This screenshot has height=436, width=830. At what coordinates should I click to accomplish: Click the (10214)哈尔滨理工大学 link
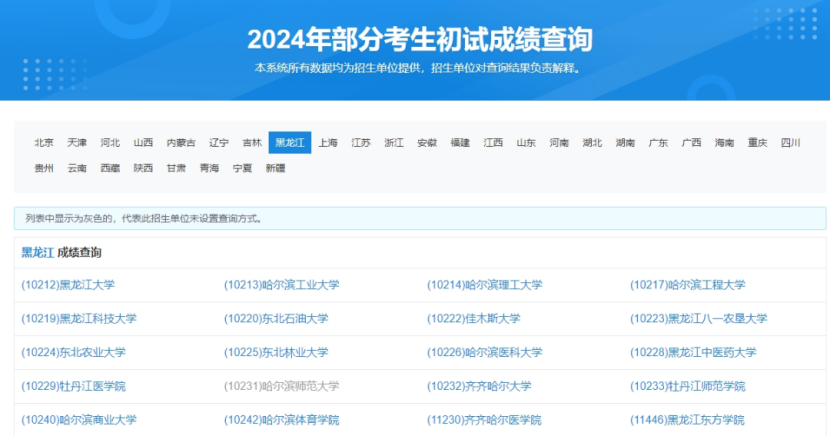[x=484, y=285]
